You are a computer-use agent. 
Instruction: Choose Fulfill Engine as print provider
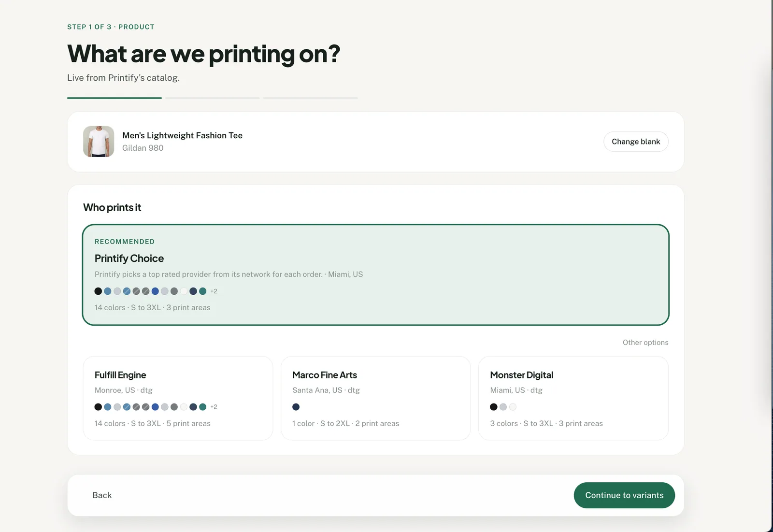coord(178,398)
